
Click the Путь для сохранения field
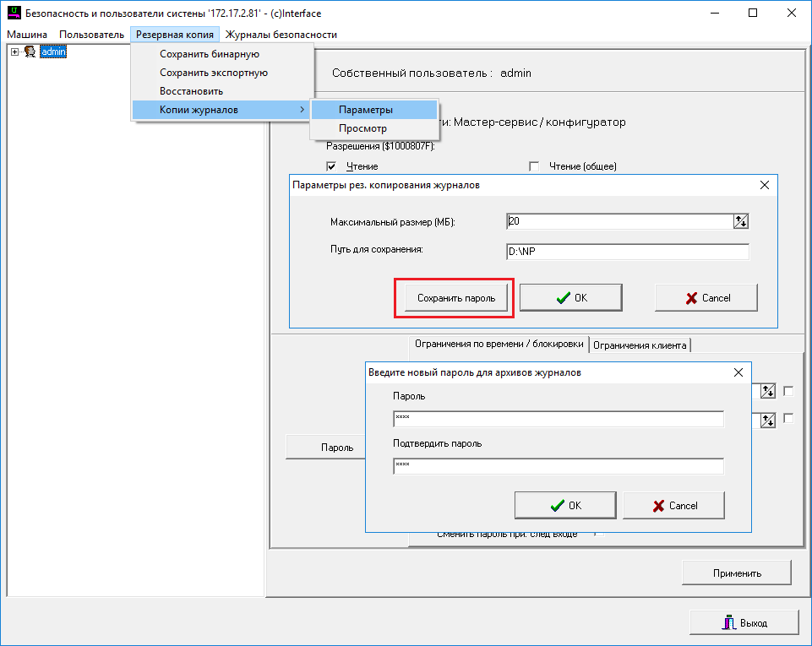[x=627, y=252]
